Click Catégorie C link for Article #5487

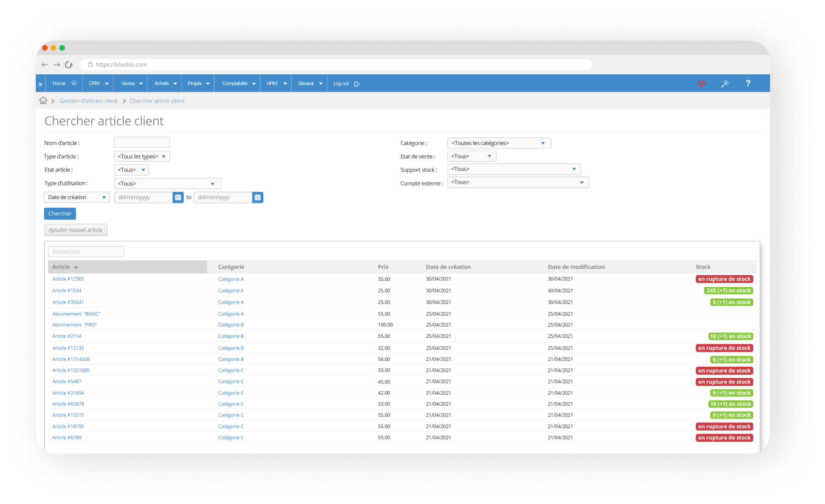click(x=231, y=382)
